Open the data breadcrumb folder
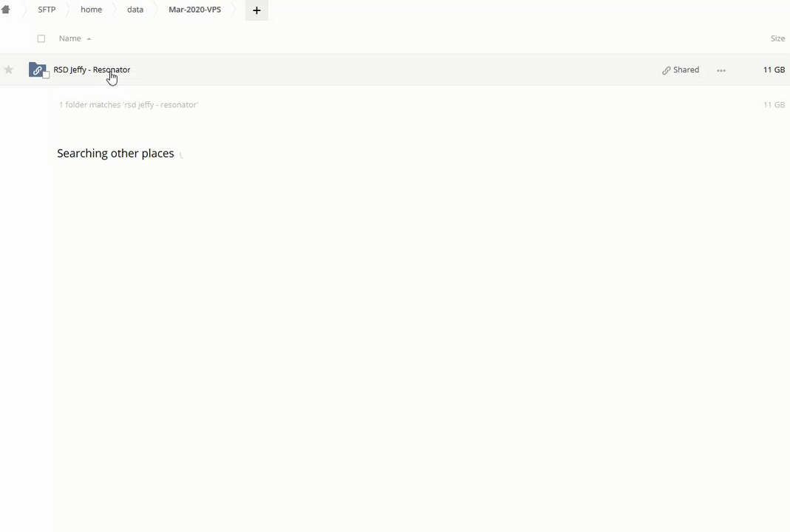Viewport: 790px width, 532px height. pos(135,10)
